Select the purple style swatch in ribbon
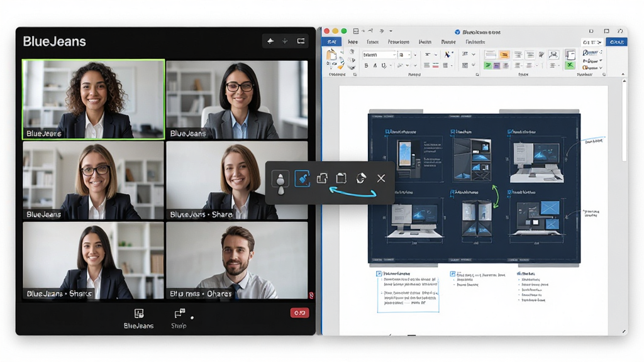This screenshot has width=644, height=362. coord(497,65)
